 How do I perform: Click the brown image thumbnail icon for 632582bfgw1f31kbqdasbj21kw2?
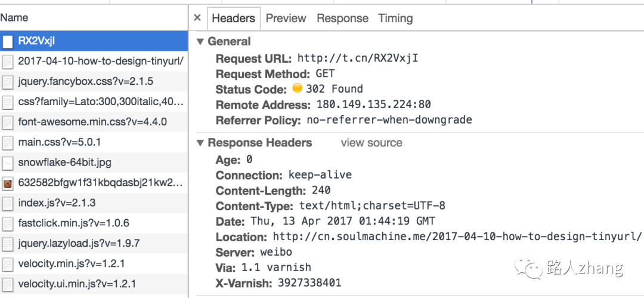click(x=8, y=183)
